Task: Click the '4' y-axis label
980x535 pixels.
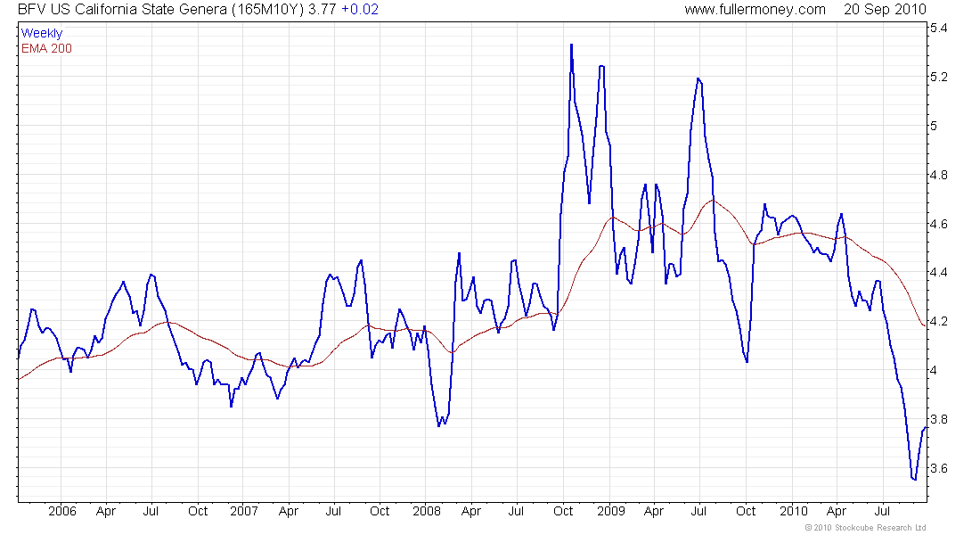Action: pyautogui.click(x=934, y=370)
